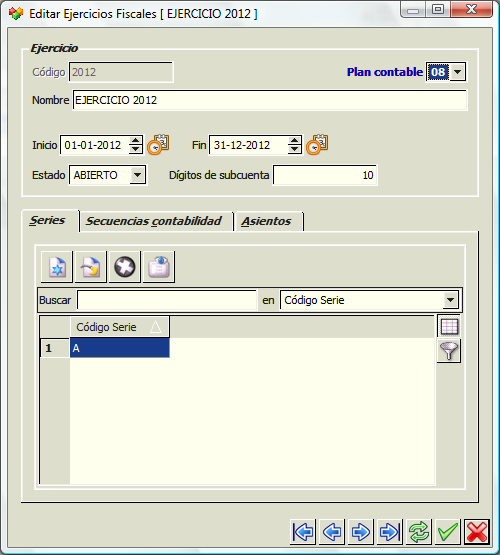Increase the Fin date with up arrow
The height and width of the screenshot is (555, 500).
[294, 141]
